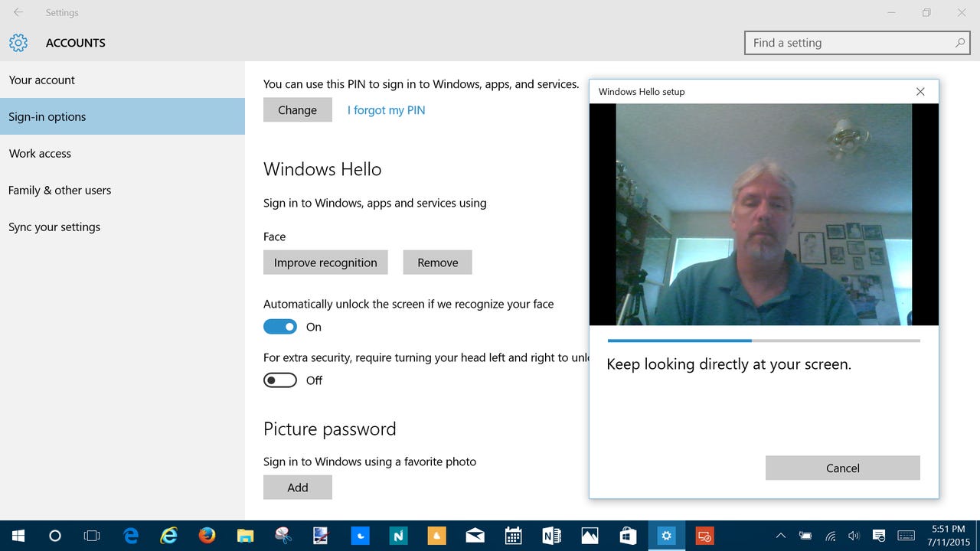Open OneNote from the taskbar

point(550,536)
